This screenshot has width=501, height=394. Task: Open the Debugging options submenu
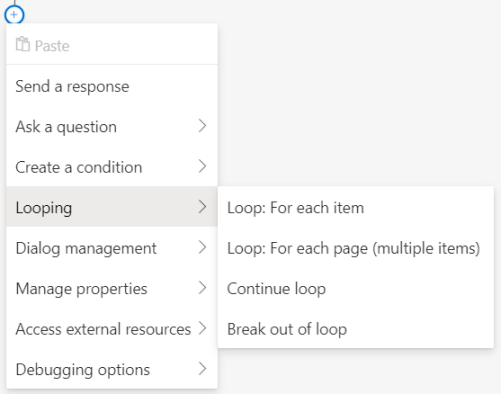(112, 369)
